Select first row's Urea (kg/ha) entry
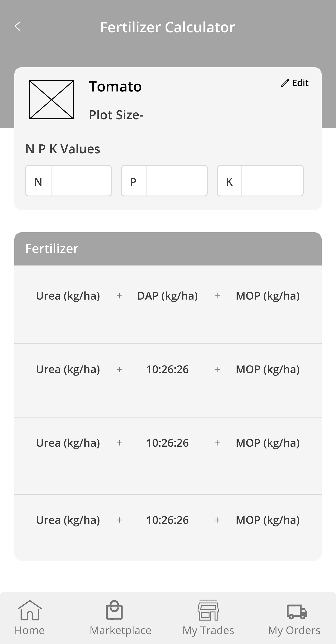Image resolution: width=336 pixels, height=644 pixels. coord(68,296)
